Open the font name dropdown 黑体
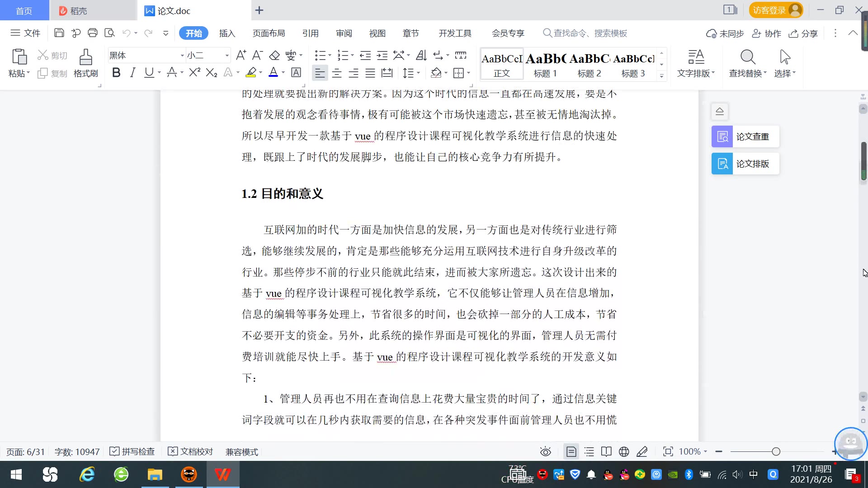The height and width of the screenshot is (488, 868). [182, 56]
